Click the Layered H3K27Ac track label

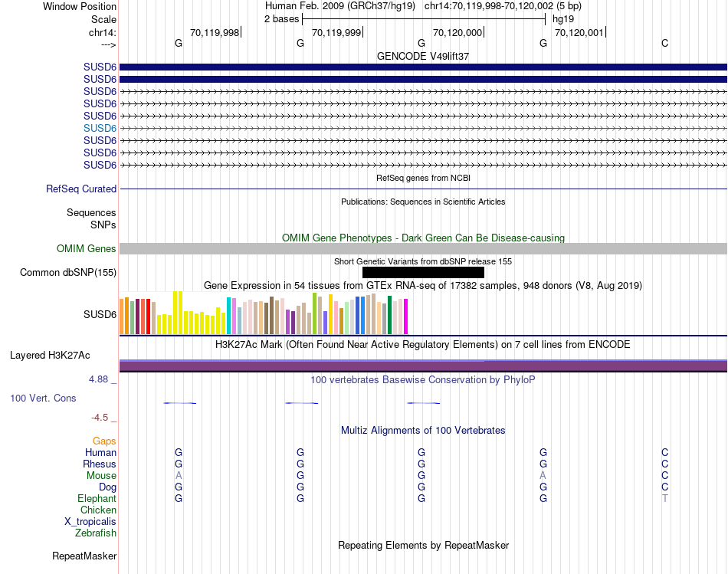(50, 356)
